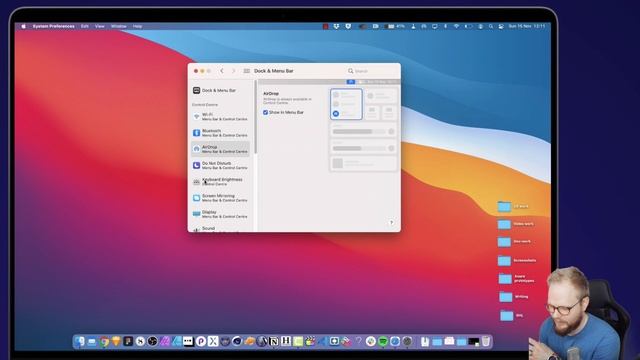
Task: Show all preferences via grid icon
Action: coord(247,71)
